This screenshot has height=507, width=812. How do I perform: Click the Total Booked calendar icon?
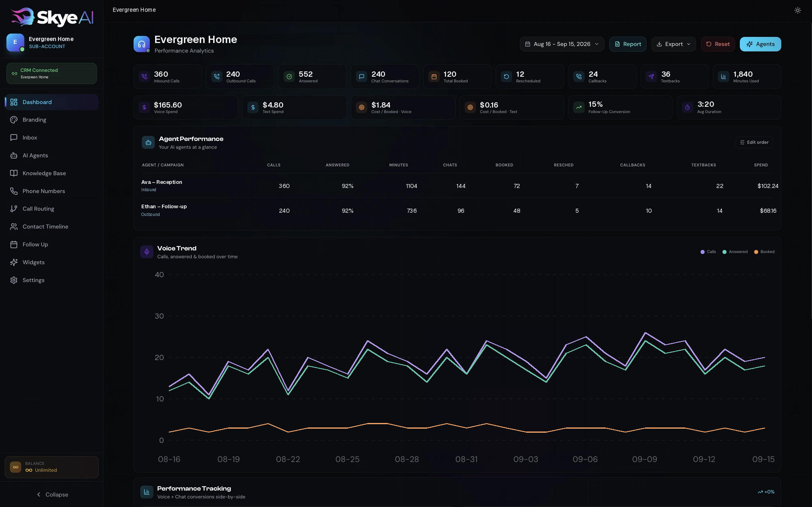(x=434, y=76)
